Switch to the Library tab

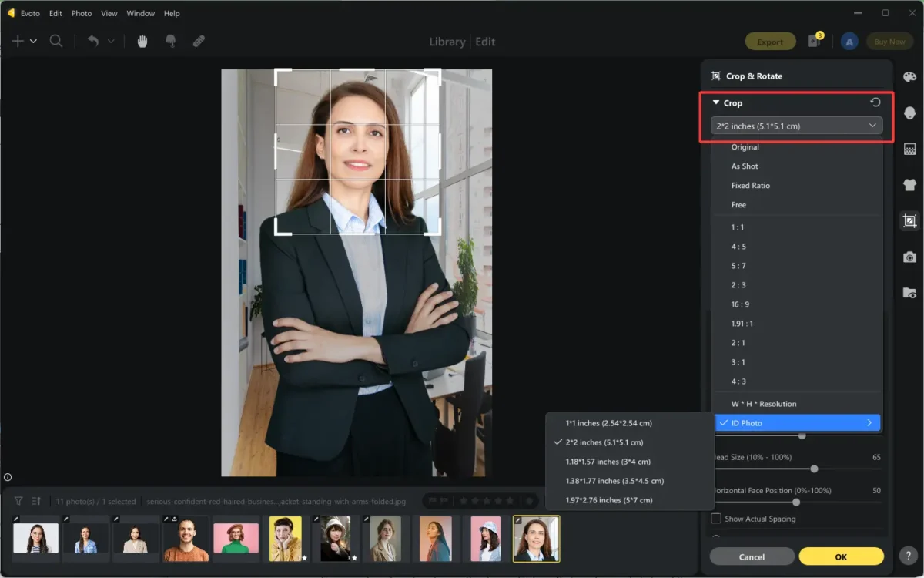click(447, 42)
